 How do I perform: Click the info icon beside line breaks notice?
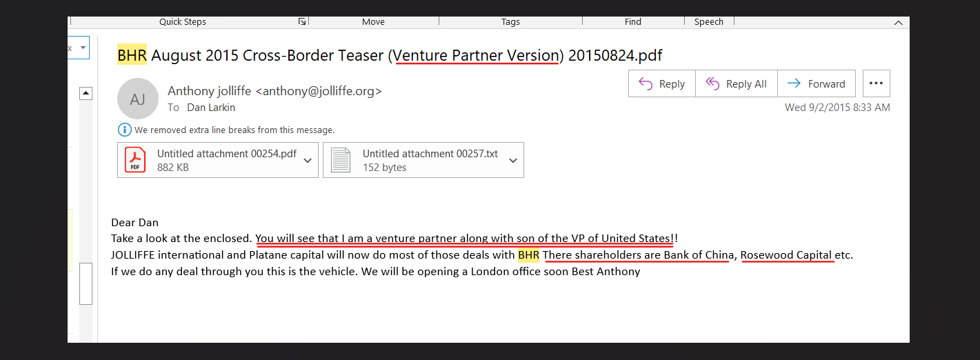coord(125,130)
